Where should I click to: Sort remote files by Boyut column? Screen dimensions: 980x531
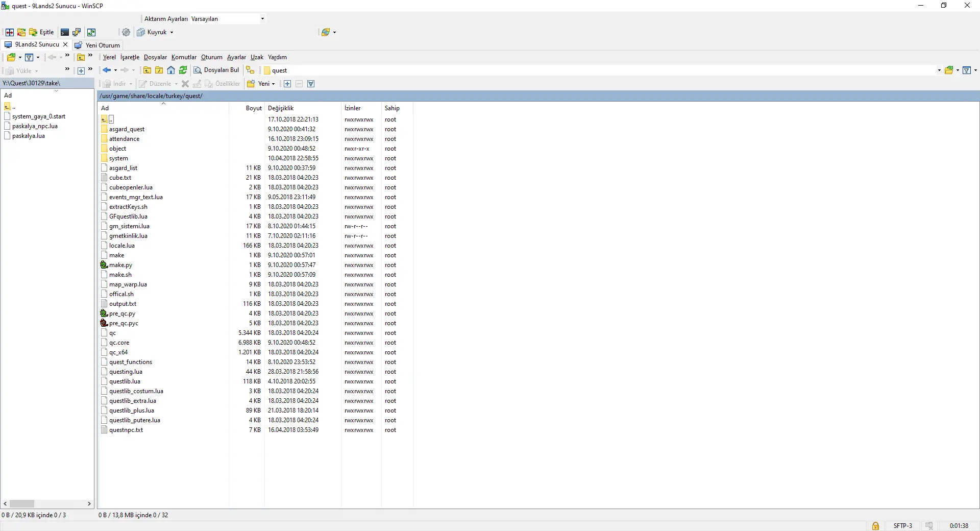247,108
